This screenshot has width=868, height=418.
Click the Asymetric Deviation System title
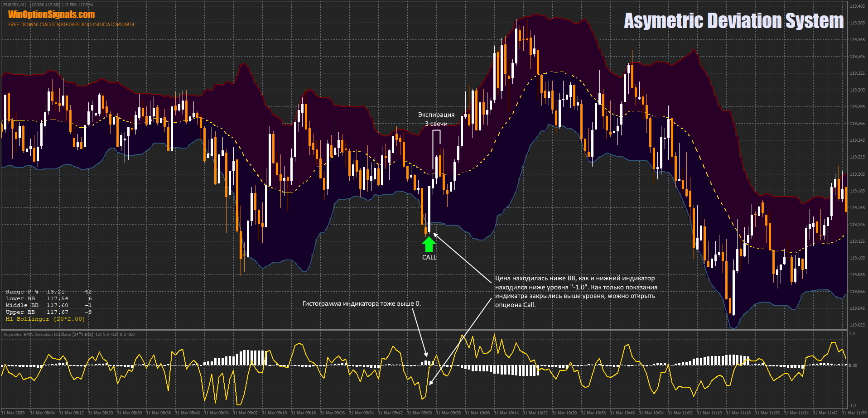point(733,21)
